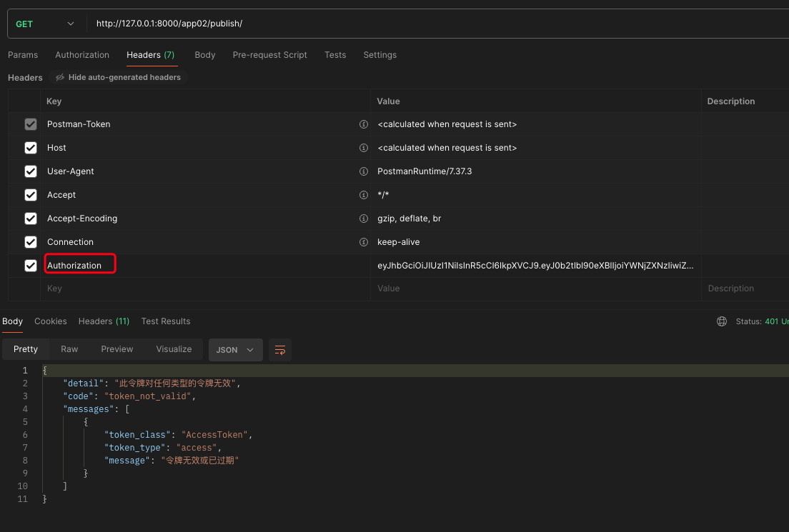Uncheck the Accept header checkbox
789x532 pixels.
[x=31, y=195]
